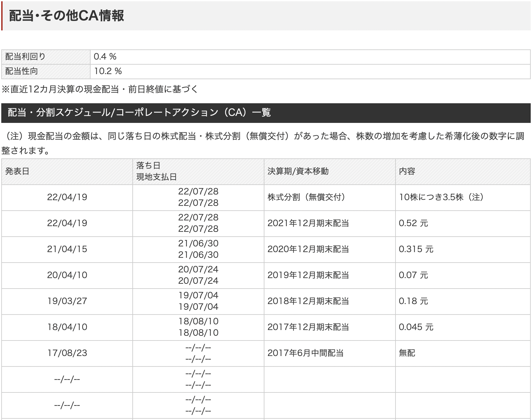Select the 19/07/04 ex-date cell

tap(198, 301)
